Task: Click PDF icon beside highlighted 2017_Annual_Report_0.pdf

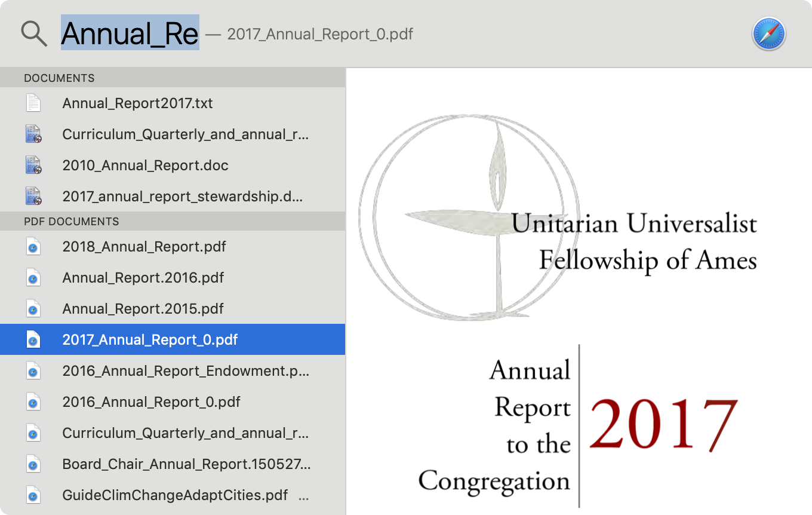Action: [33, 339]
